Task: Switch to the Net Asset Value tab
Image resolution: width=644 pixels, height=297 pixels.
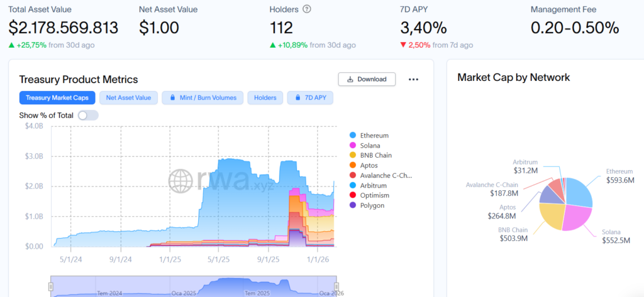Action: (128, 97)
